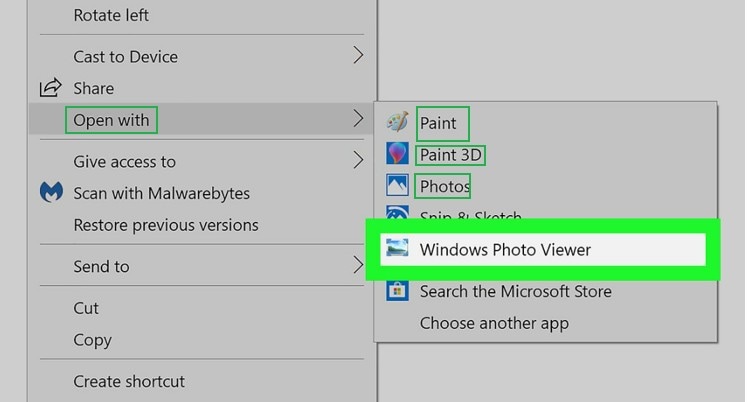Viewport: 747px width, 402px height.
Task: Click the Open with submenu arrow
Action: point(358,120)
